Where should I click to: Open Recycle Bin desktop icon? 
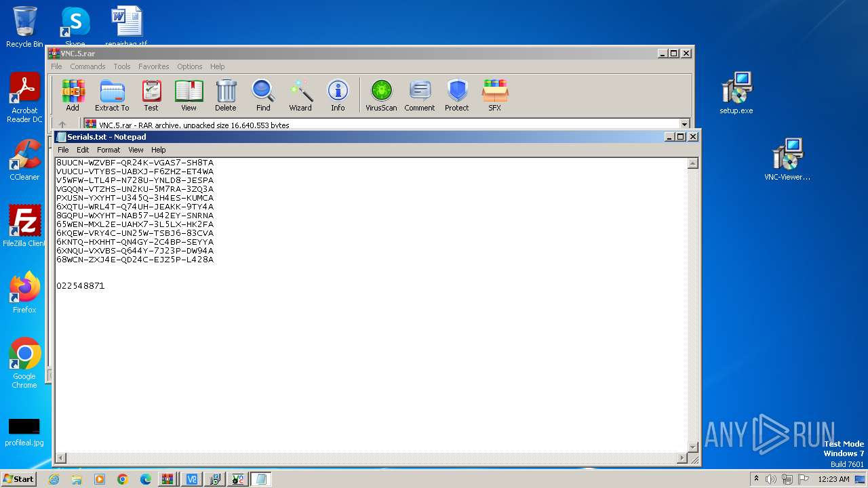pyautogui.click(x=24, y=27)
